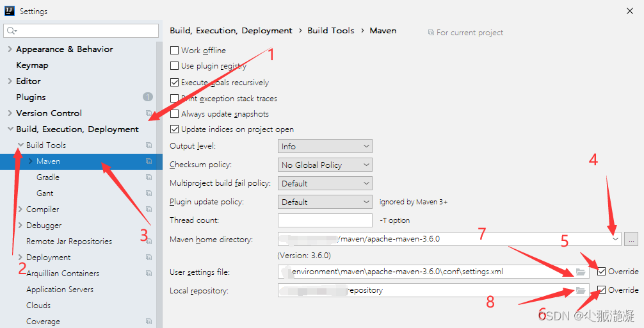Open Maven home directory dropdown arrow

615,239
